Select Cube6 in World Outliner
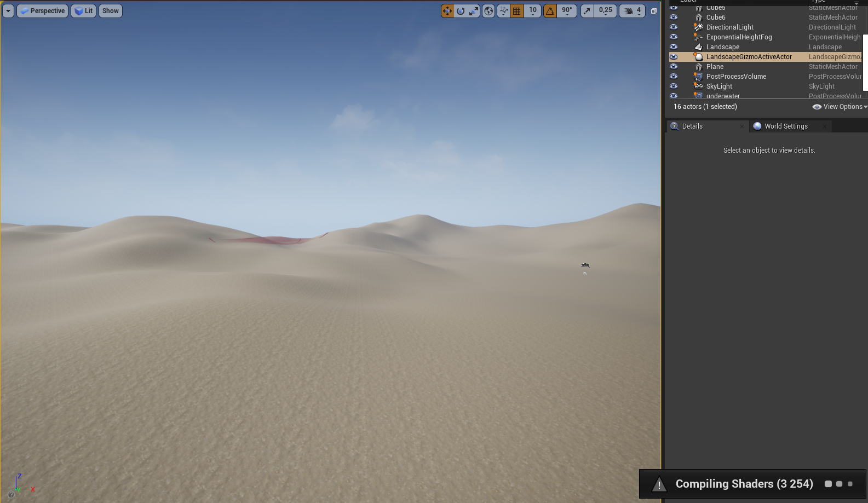Viewport: 868px width, 503px height. pos(766,18)
